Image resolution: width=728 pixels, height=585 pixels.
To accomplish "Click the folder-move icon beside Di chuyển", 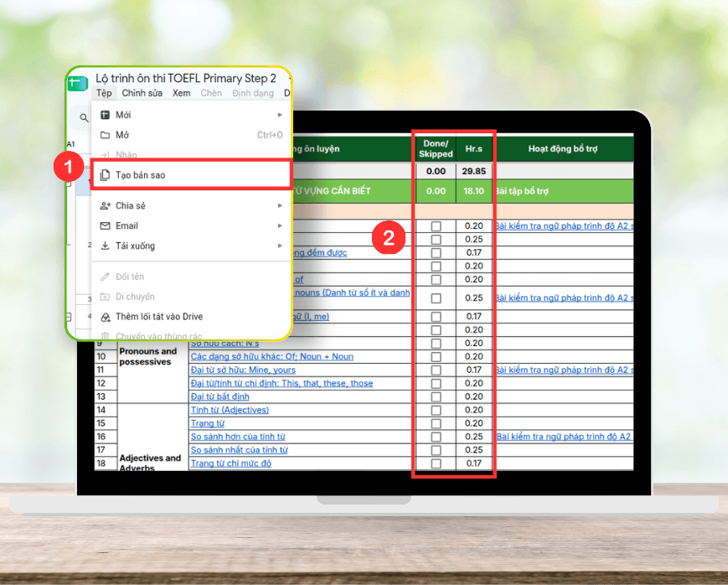I will (x=106, y=297).
